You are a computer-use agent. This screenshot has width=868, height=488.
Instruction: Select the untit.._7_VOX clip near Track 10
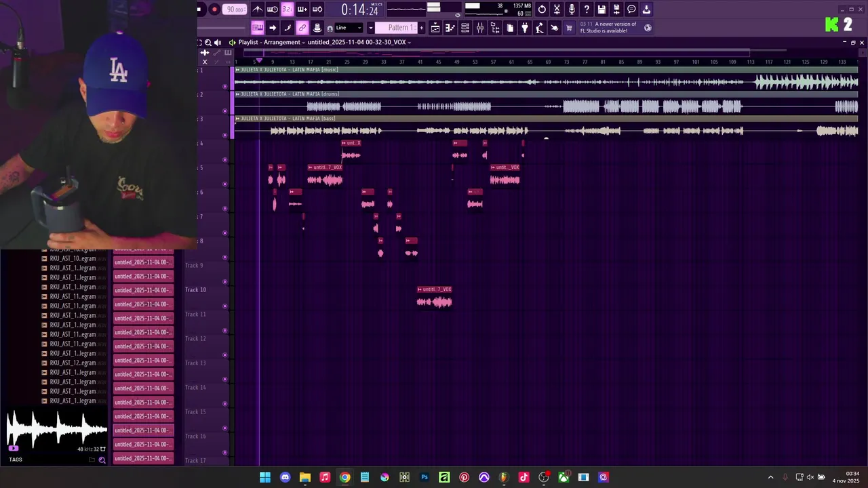pos(435,298)
